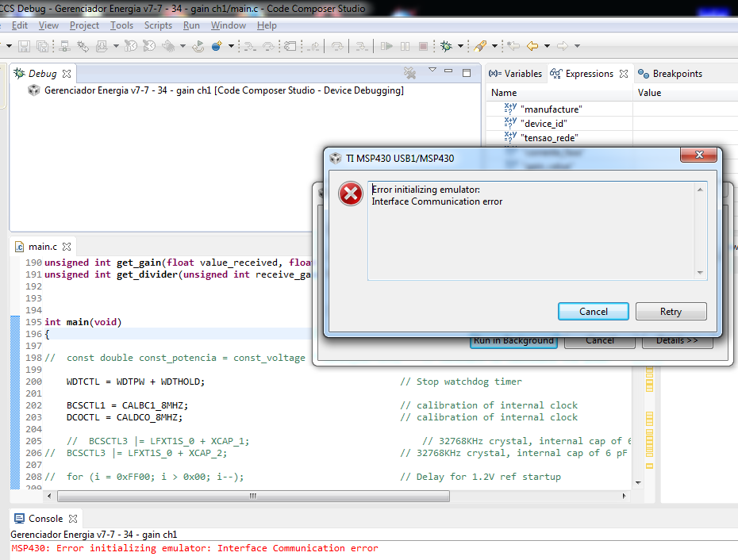Close the TI MSP430 error dialog
This screenshot has height=560, width=738.
[x=699, y=155]
